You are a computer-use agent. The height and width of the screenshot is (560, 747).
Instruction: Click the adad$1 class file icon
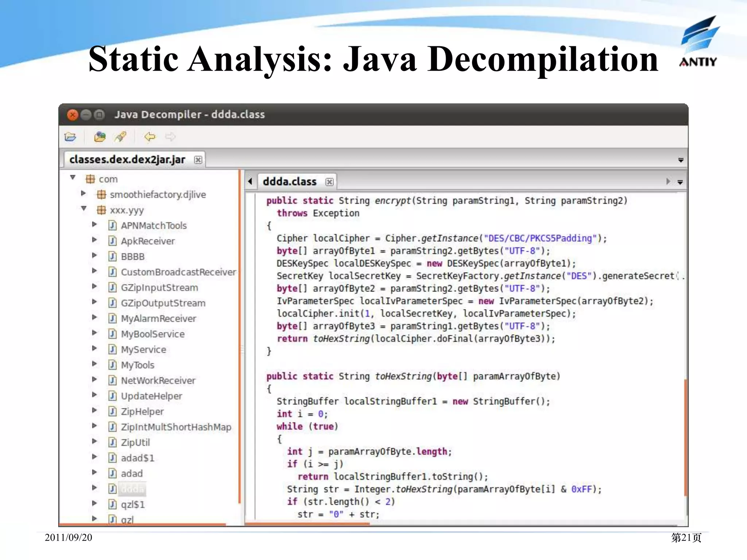(x=112, y=458)
